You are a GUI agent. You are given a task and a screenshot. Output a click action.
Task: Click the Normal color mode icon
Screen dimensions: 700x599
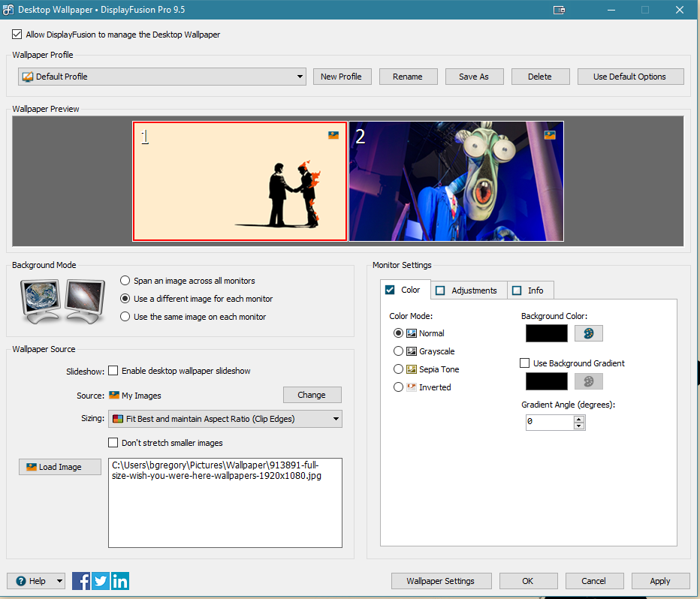[411, 333]
